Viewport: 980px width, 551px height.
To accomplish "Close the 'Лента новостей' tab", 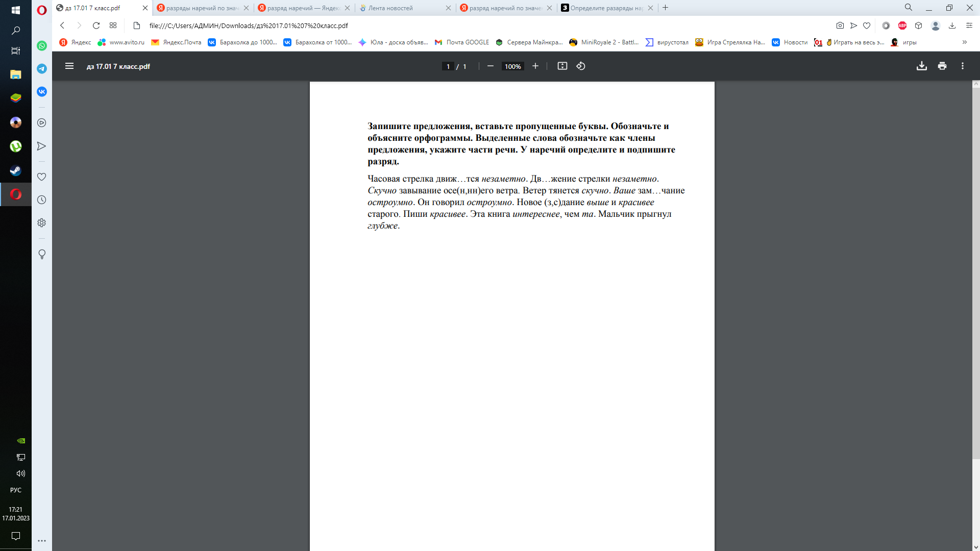I will tap(448, 8).
